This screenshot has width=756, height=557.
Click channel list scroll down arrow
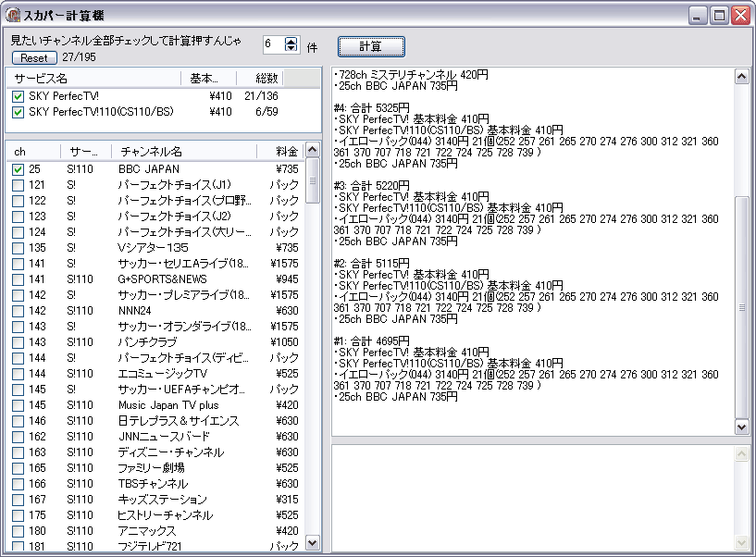click(x=313, y=542)
